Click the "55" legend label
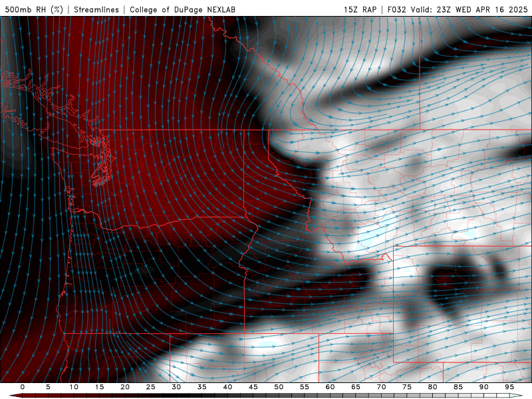 click(x=304, y=387)
